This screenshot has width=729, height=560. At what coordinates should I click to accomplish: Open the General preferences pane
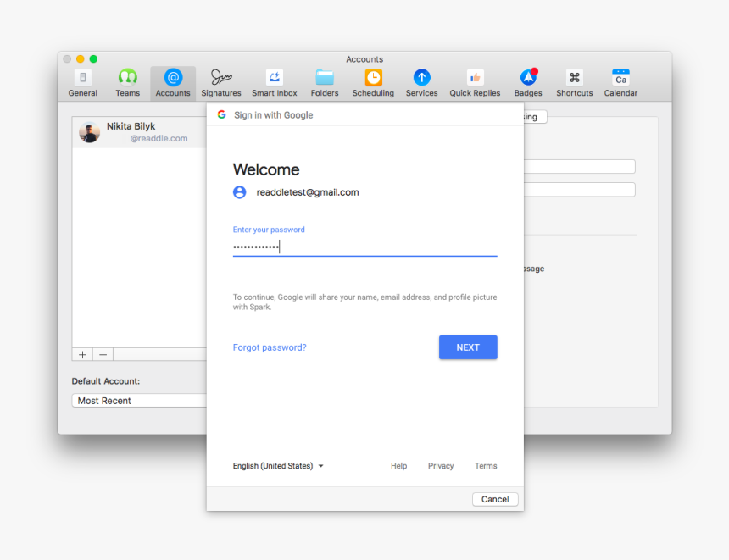[83, 83]
